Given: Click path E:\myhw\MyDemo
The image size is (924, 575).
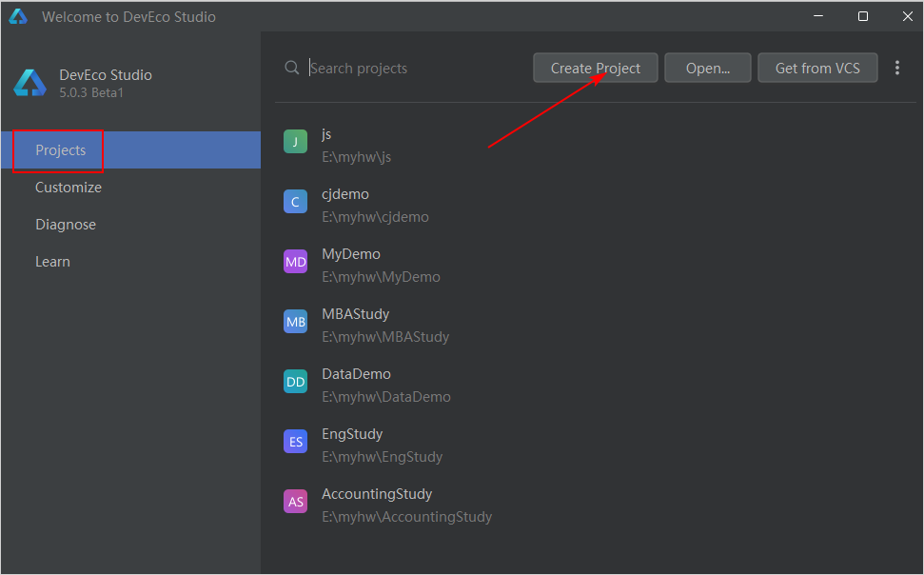Looking at the screenshot, I should point(382,277).
